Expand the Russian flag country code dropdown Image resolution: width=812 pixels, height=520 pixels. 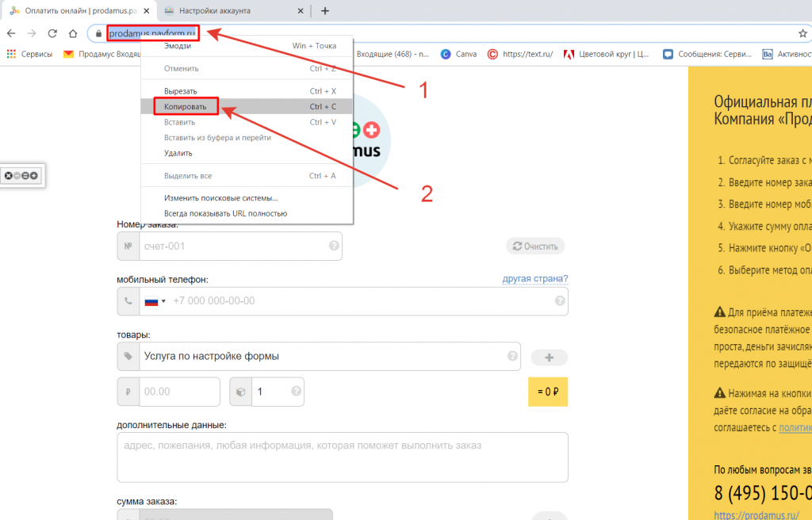point(155,301)
